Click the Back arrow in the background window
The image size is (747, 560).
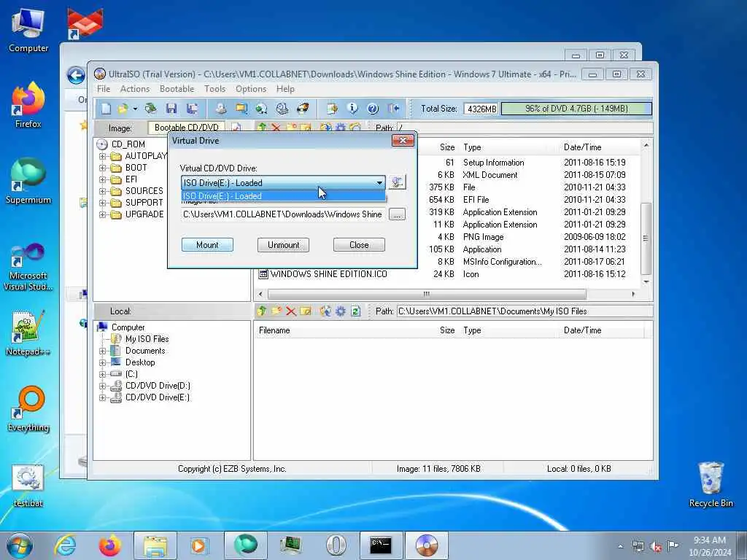76,75
